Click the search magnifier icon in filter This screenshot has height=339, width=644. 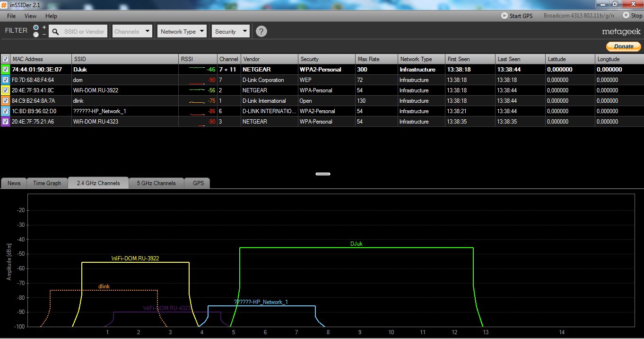[55, 32]
